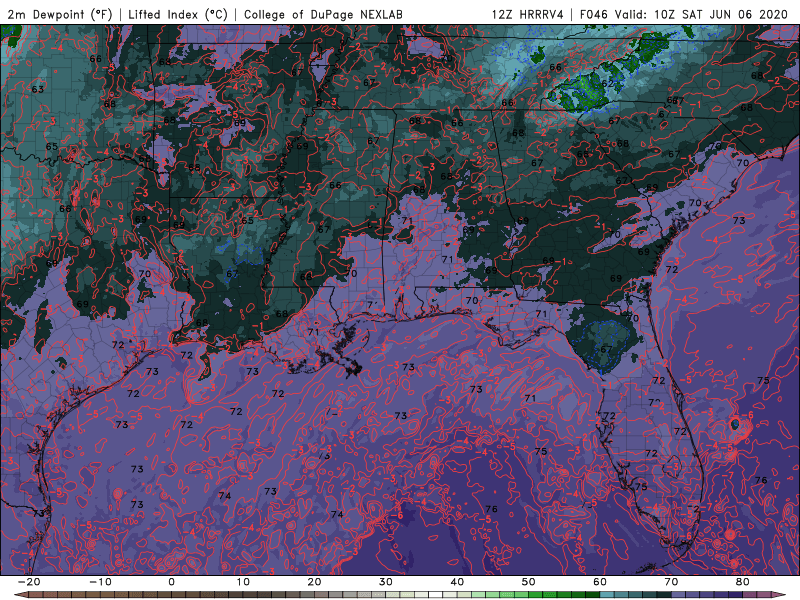Click the right arrow cap of color bar

780,595
